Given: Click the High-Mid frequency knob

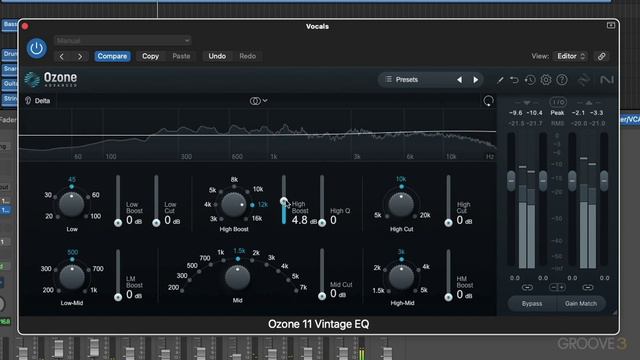Looking at the screenshot, I should [x=401, y=278].
